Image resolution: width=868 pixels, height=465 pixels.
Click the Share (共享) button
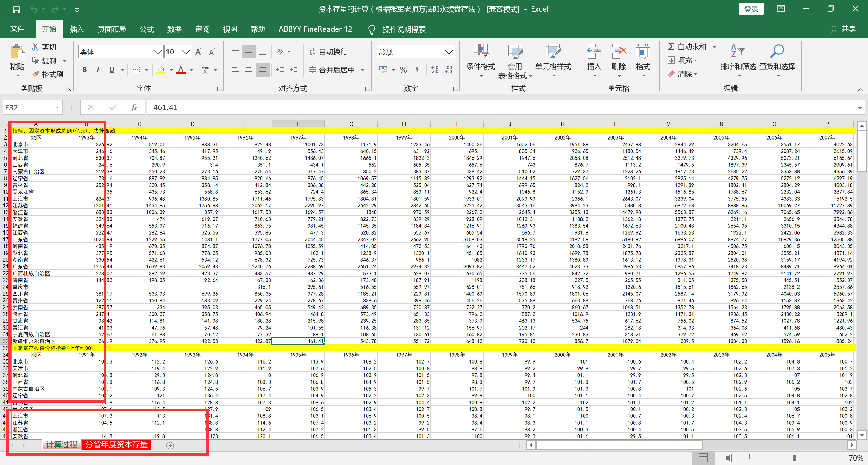[844, 29]
